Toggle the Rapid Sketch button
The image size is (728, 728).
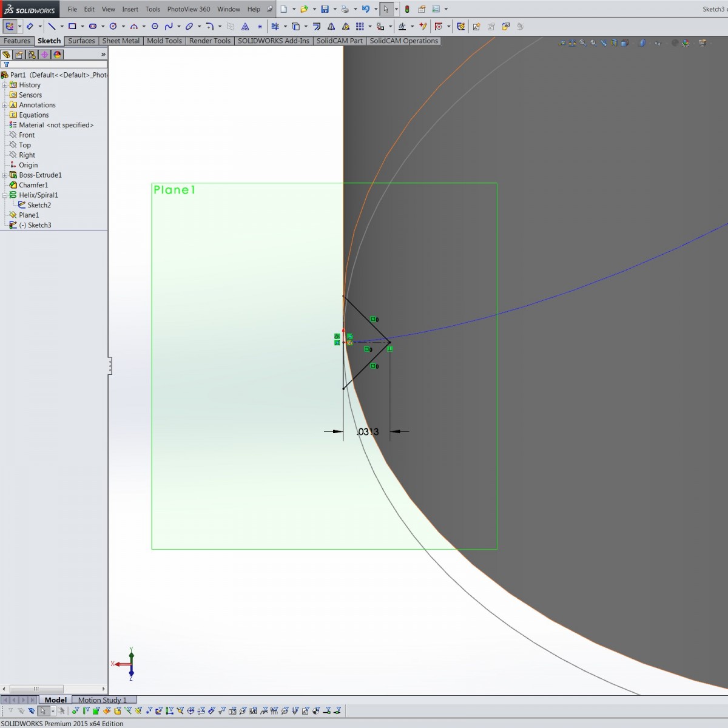tap(461, 26)
